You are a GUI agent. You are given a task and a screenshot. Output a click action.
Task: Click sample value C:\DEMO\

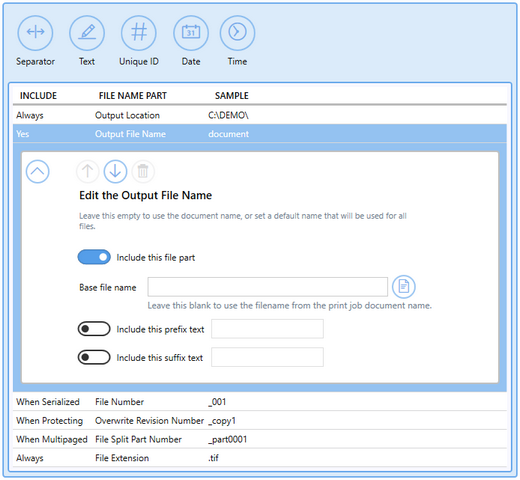(228, 115)
